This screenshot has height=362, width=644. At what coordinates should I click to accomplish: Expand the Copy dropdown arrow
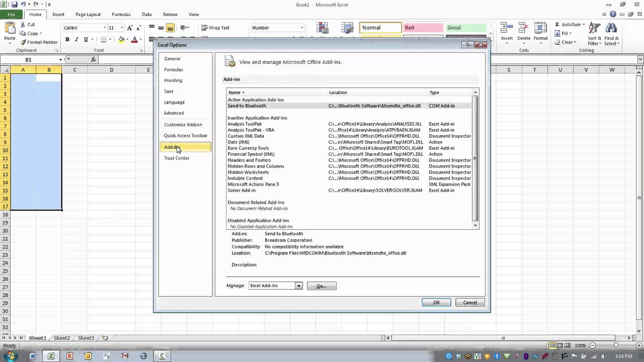(41, 33)
